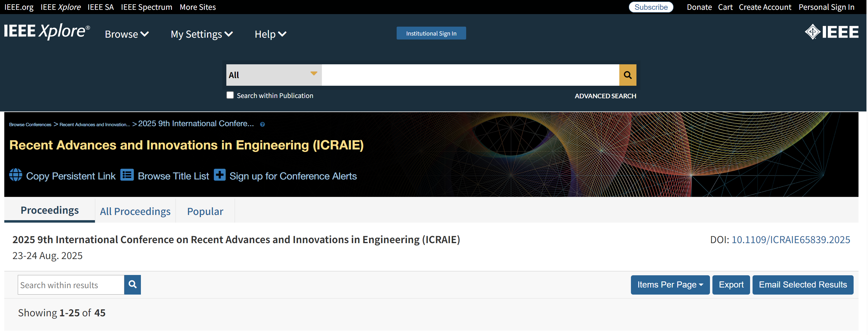Switch to the Popular tab
The image size is (868, 335).
coord(205,211)
